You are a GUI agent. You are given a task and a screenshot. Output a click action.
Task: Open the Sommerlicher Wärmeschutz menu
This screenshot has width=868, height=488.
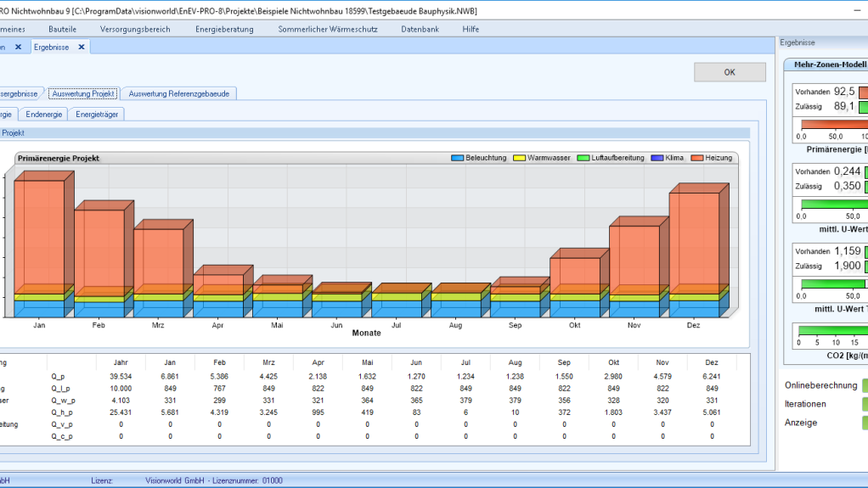[x=328, y=30]
